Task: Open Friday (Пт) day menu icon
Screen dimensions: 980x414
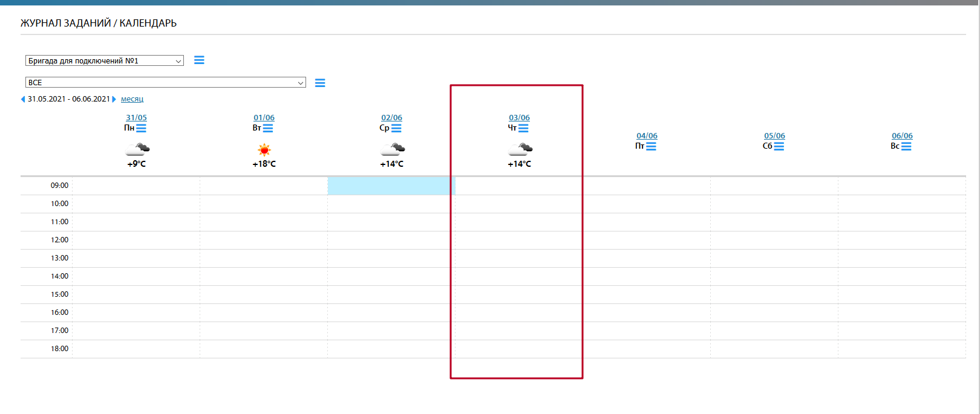Action: tap(651, 146)
